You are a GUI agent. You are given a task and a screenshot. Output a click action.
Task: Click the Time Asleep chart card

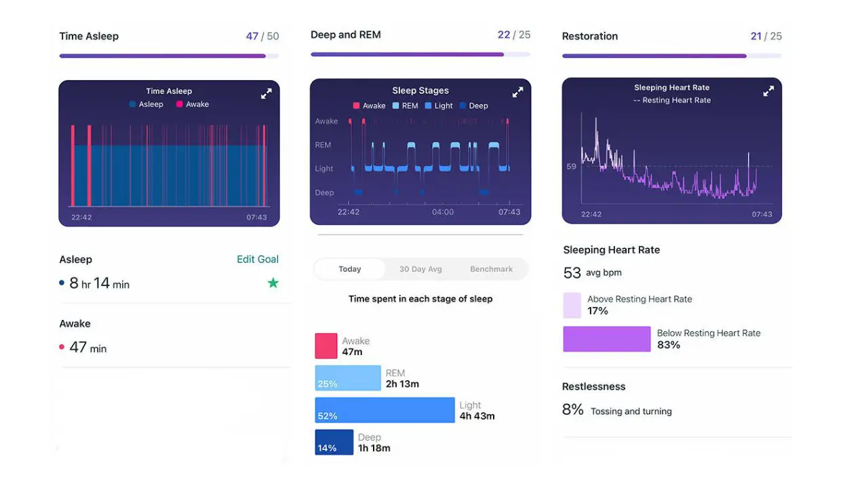pos(169,153)
